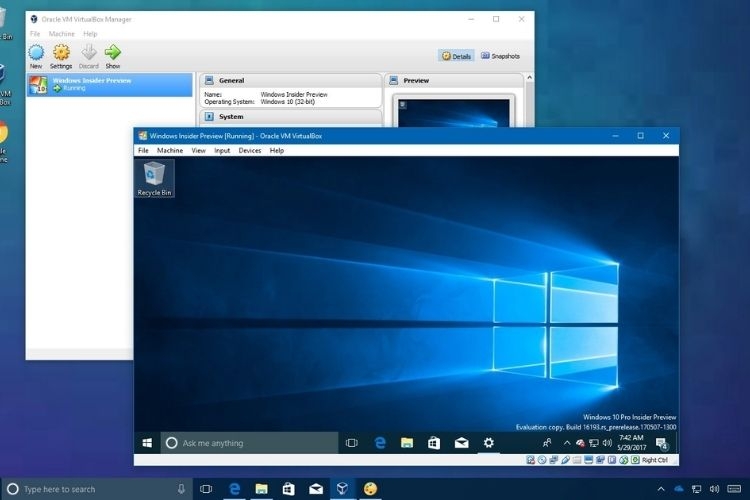Expand hidden icons chevron in host tray
Image resolution: width=750 pixels, height=500 pixels.
click(x=661, y=489)
